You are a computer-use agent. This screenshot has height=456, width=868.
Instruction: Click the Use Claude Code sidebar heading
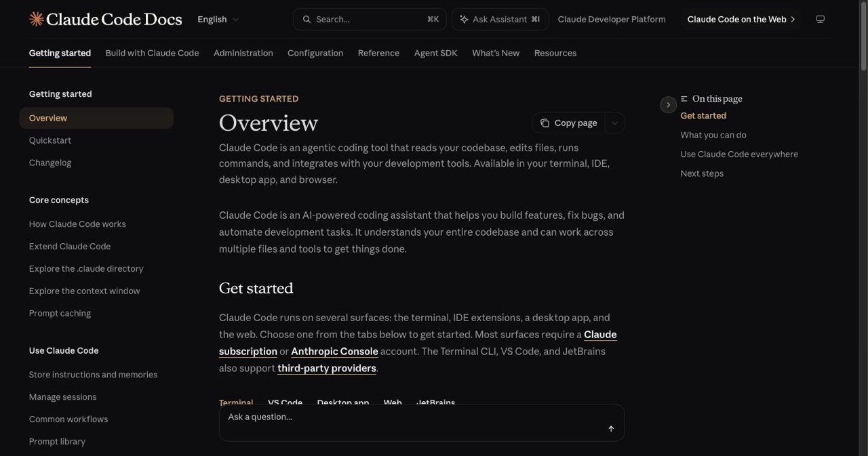64,350
